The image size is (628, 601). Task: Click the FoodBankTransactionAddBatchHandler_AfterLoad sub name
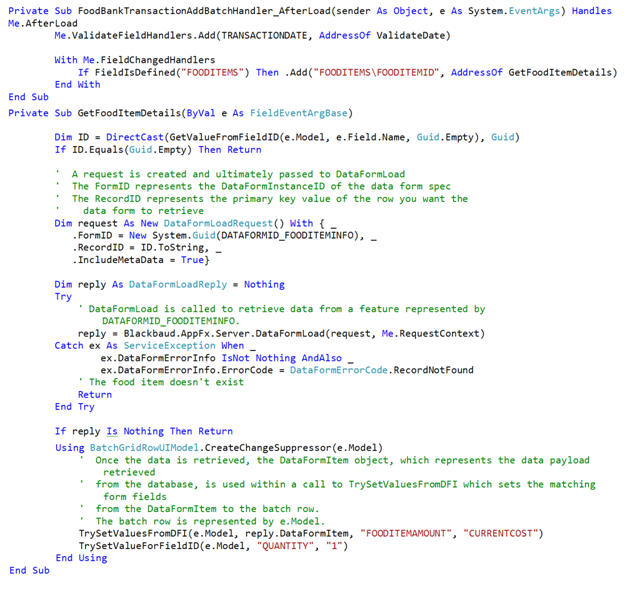[204, 11]
